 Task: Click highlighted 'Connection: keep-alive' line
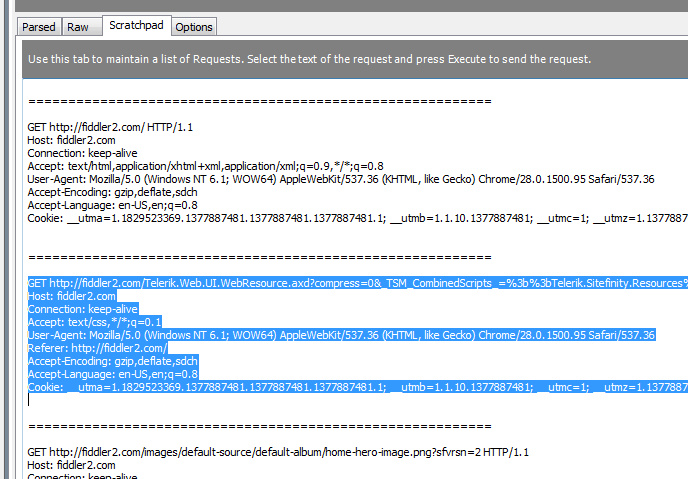click(x=83, y=309)
